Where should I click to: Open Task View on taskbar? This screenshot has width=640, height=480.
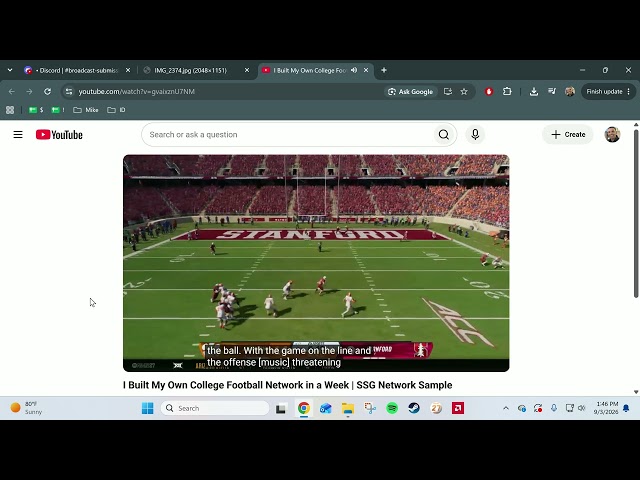click(x=281, y=408)
